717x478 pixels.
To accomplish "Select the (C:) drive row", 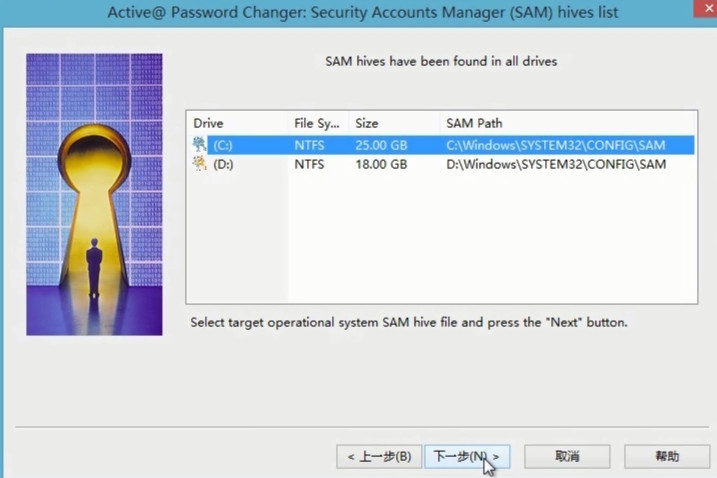I will pyautogui.click(x=443, y=145).
